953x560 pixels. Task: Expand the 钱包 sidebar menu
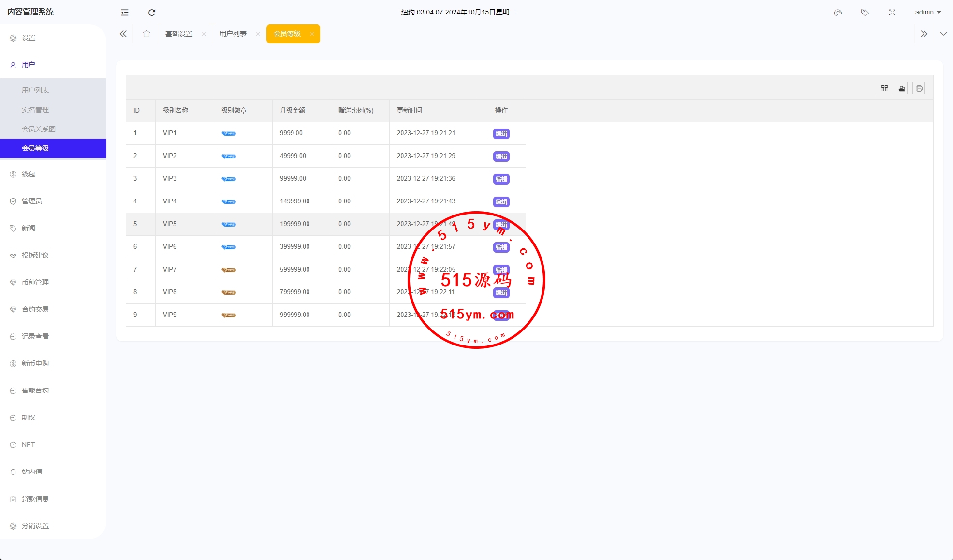pos(29,174)
